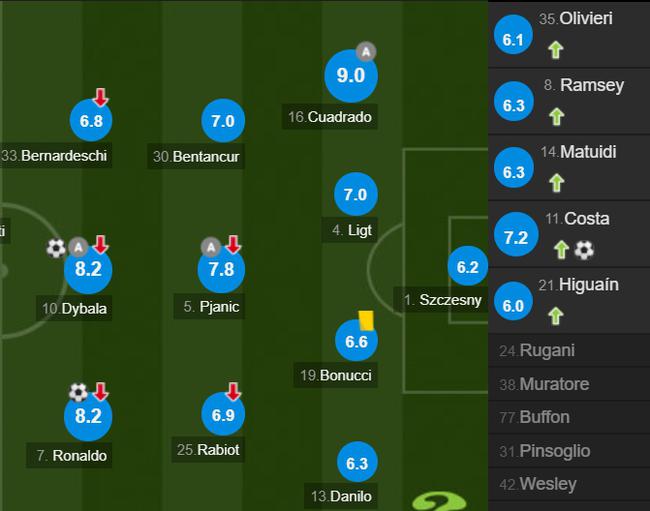Click Olivieri's green substituted-in arrow
This screenshot has width=650, height=511.
(x=556, y=50)
